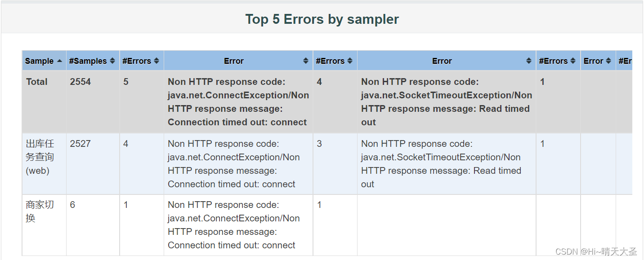Click the ConnectException error in 商家切换 row
The width and height of the screenshot is (644, 260).
click(234, 225)
